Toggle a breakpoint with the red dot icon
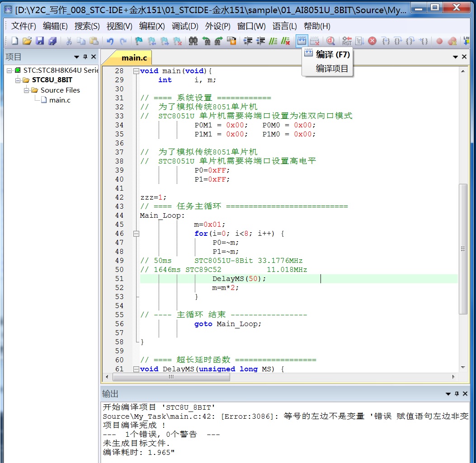Screen dimensions: 476x463 pos(439,41)
